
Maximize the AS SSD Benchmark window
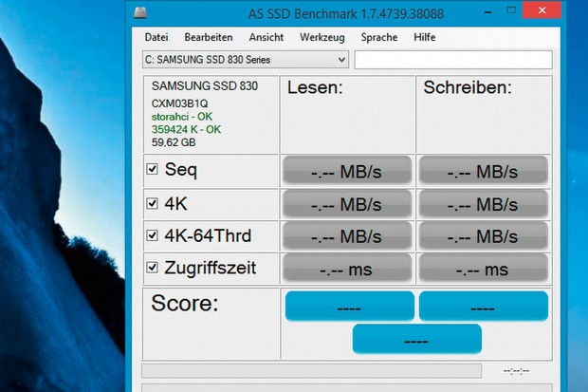[511, 10]
